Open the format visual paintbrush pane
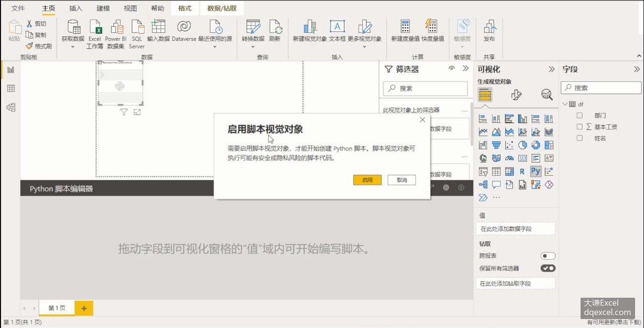The height and width of the screenshot is (328, 644). click(x=516, y=94)
